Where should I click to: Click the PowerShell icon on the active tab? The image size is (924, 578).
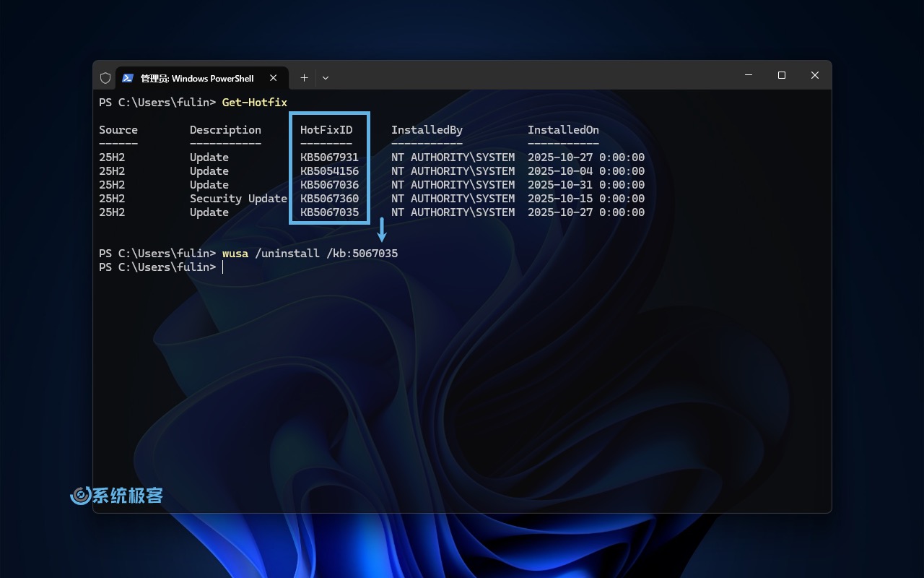tap(129, 77)
